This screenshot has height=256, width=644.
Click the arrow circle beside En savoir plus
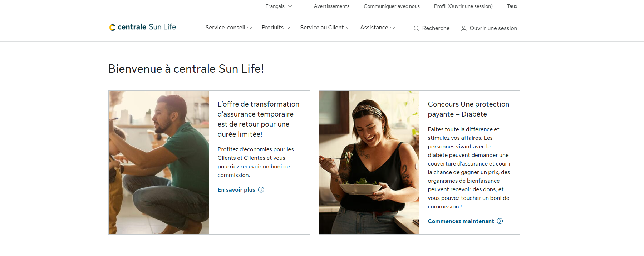pyautogui.click(x=261, y=190)
